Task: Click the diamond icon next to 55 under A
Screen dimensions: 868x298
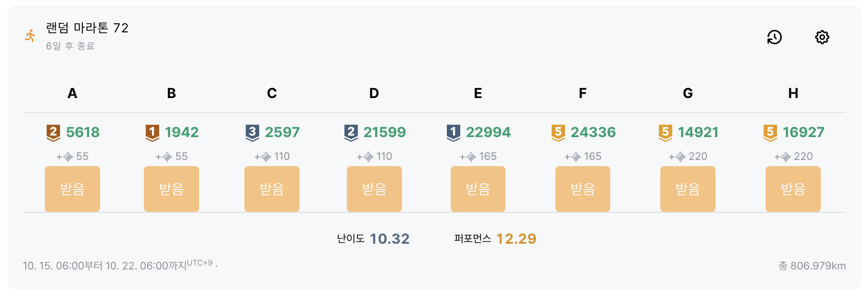Action: tap(68, 156)
